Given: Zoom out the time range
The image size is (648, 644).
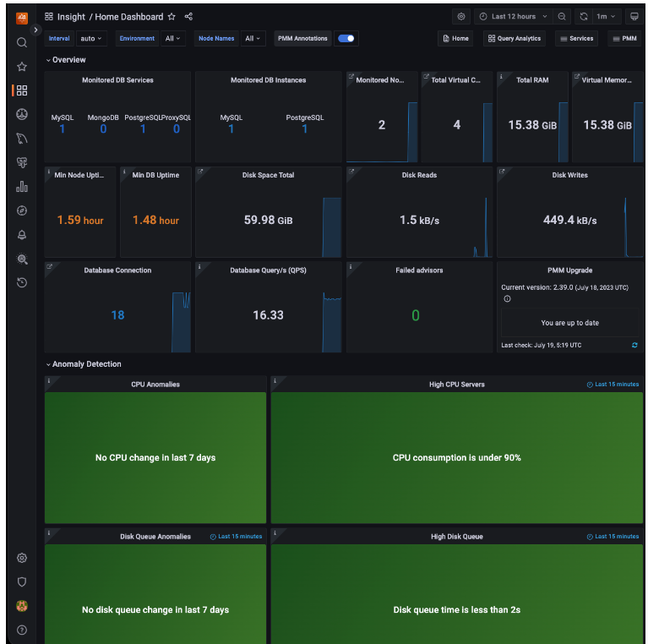Looking at the screenshot, I should [562, 17].
